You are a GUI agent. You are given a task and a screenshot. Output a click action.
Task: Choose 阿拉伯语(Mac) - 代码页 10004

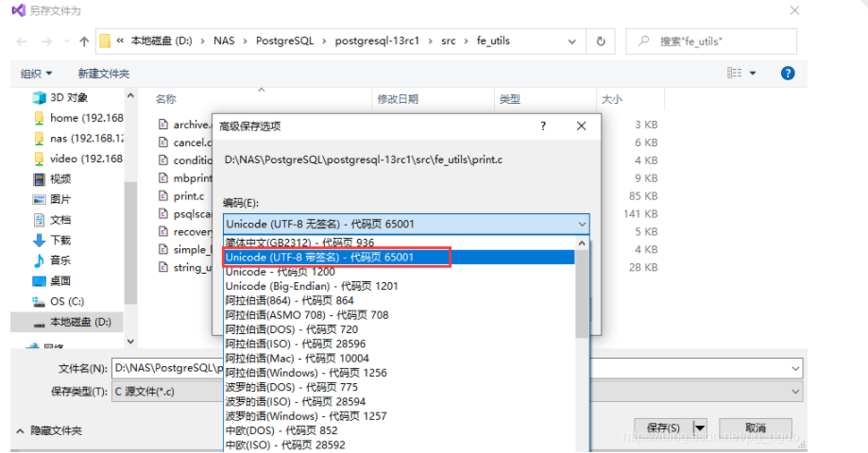[400, 358]
